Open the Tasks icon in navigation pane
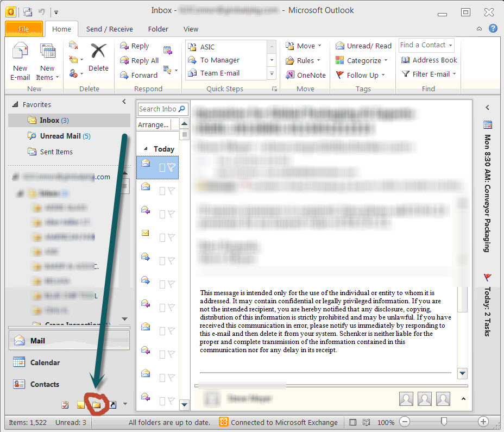 click(x=65, y=404)
